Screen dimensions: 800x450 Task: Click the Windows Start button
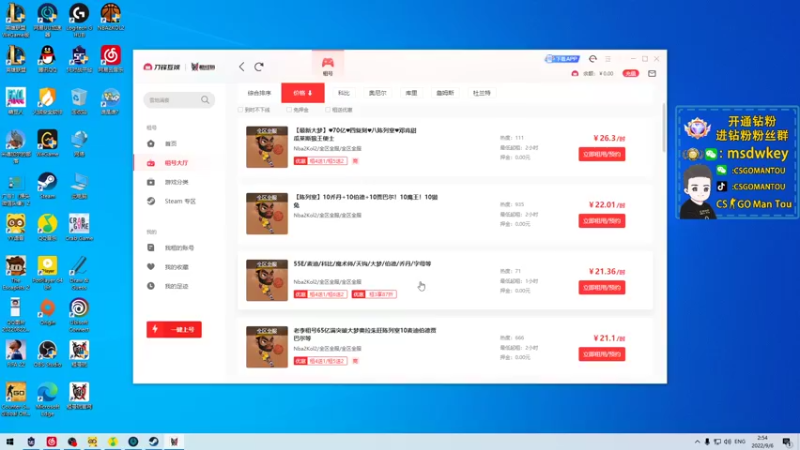10,442
